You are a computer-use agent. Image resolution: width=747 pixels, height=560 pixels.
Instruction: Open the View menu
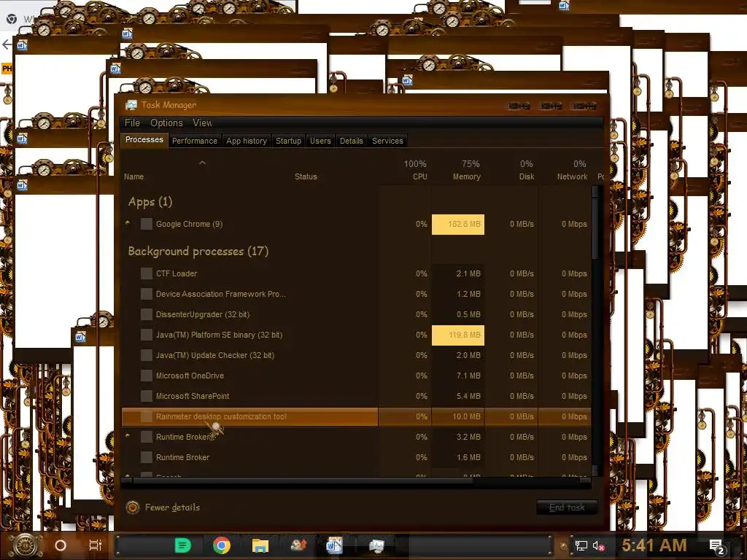(202, 122)
